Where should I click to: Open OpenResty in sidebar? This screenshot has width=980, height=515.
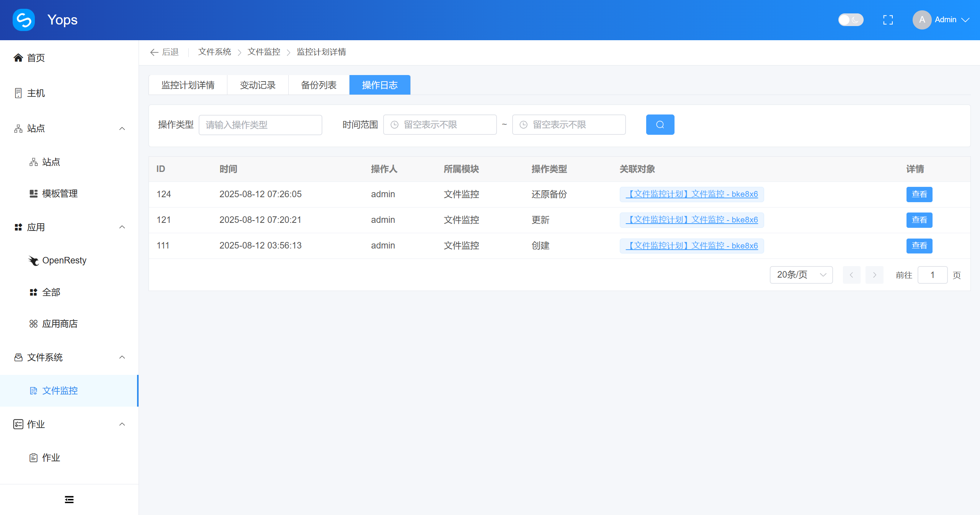click(x=64, y=260)
